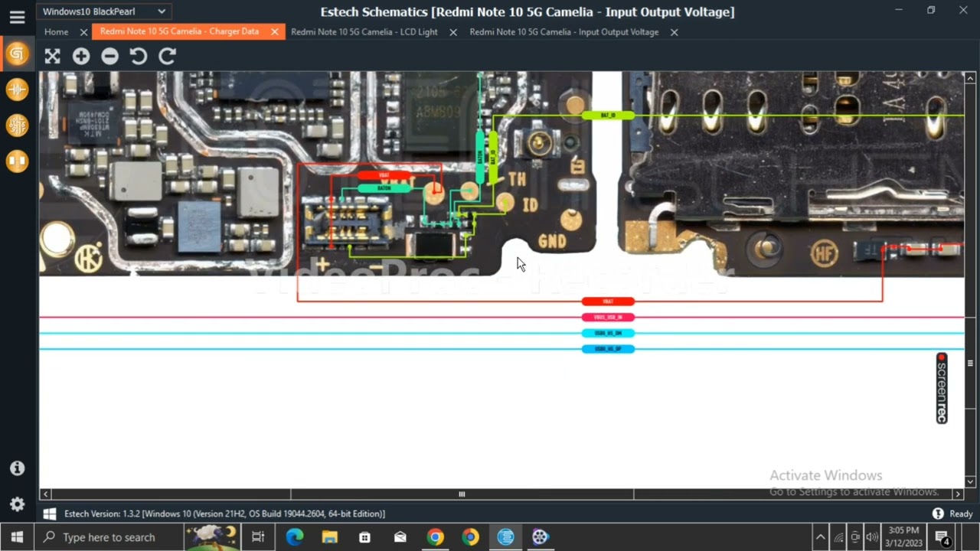Screen dimensions: 980x551
Task: Open volume control in system tray
Action: point(872,537)
